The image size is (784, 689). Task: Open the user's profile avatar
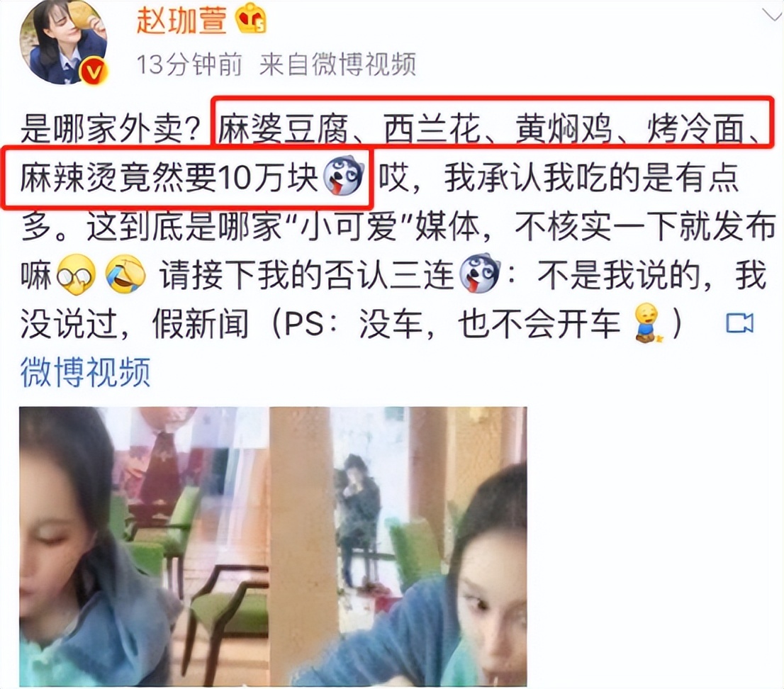coord(64,43)
